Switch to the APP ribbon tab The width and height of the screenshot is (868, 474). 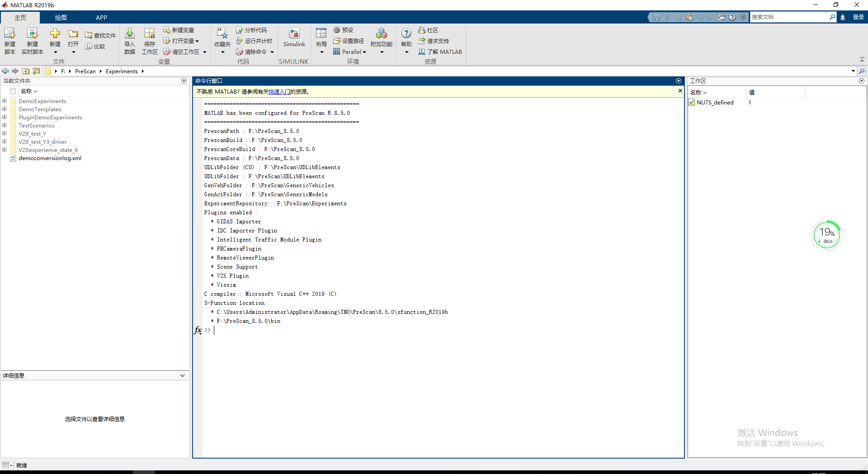(101, 18)
